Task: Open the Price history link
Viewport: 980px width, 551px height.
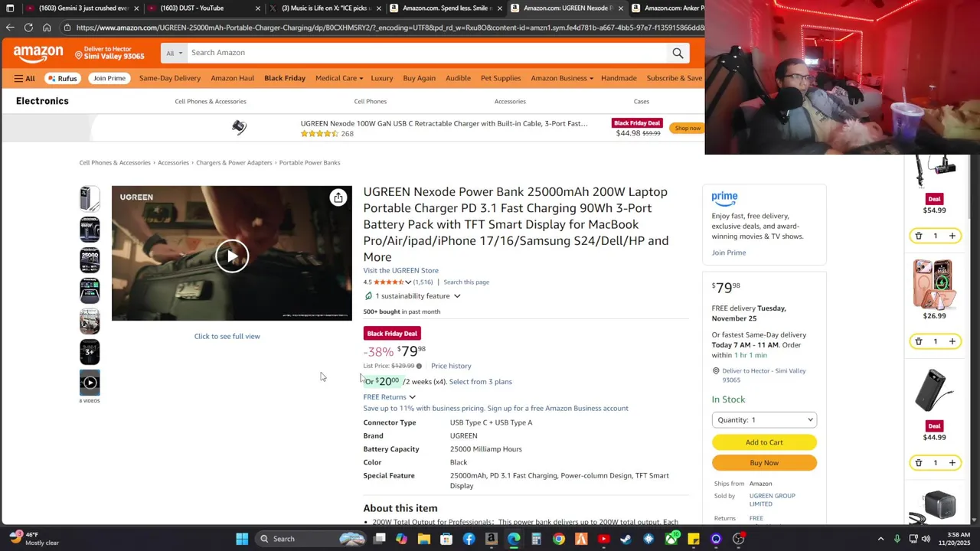Action: [x=451, y=366]
